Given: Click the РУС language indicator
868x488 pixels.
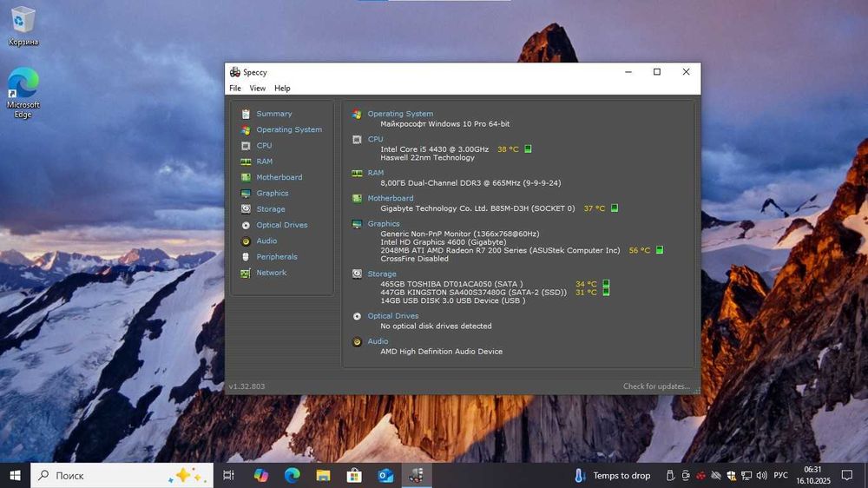Looking at the screenshot, I should 780,475.
